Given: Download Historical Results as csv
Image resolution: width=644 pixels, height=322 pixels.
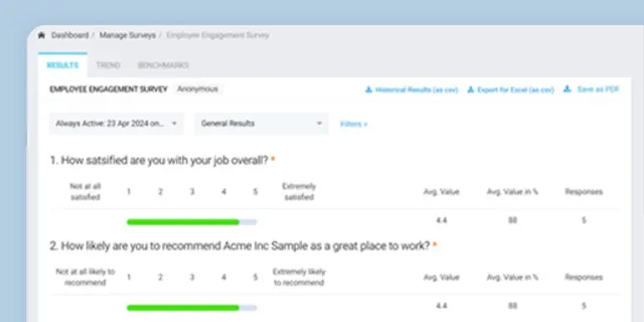Looking at the screenshot, I should [x=417, y=90].
